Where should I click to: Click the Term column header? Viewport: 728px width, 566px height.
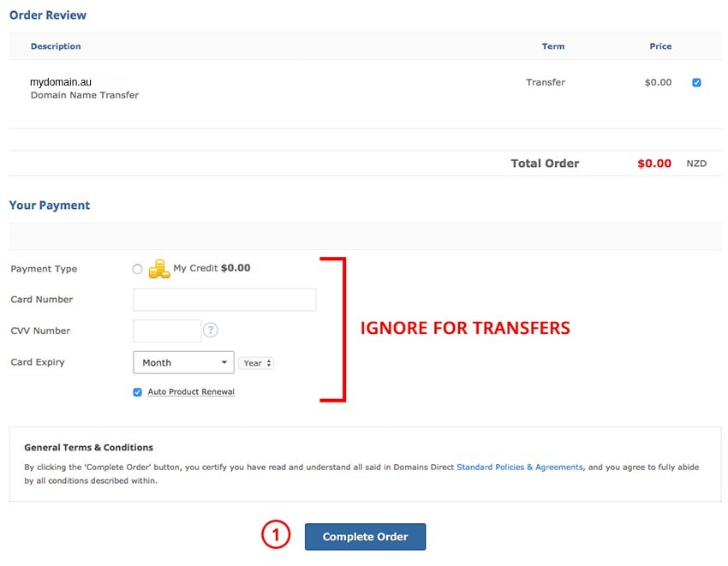(x=553, y=46)
